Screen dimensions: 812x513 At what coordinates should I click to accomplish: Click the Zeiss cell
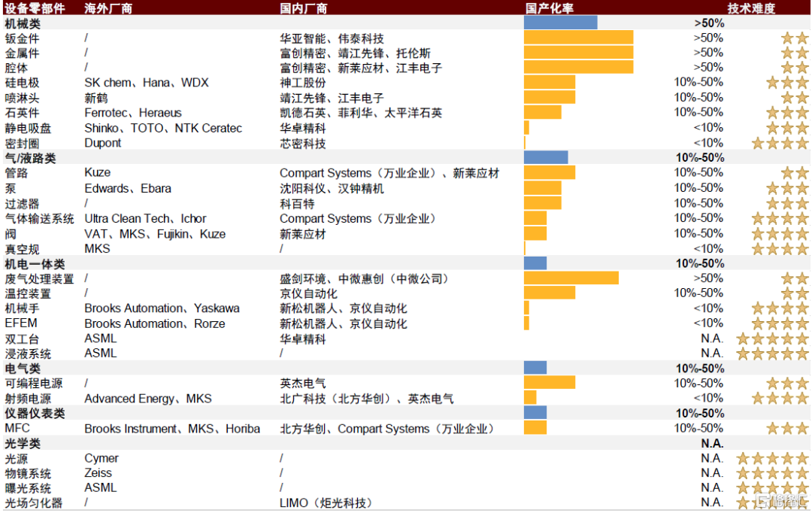click(x=98, y=473)
